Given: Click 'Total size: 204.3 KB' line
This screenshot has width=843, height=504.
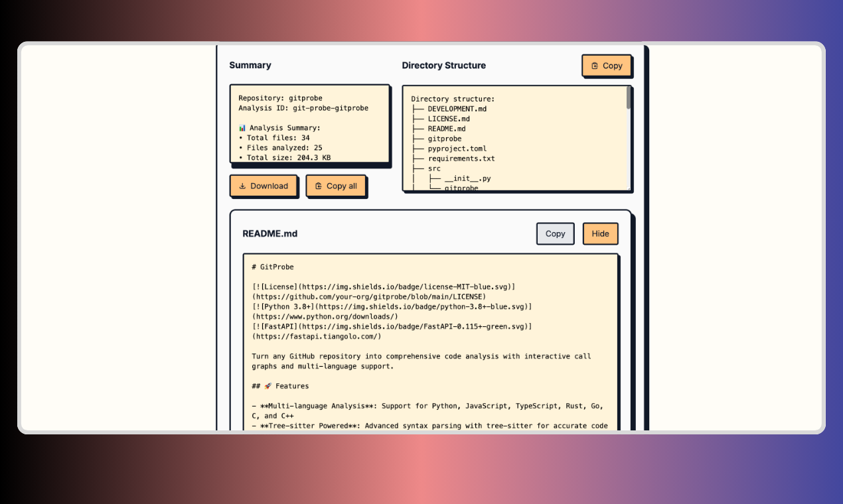Looking at the screenshot, I should click(285, 158).
